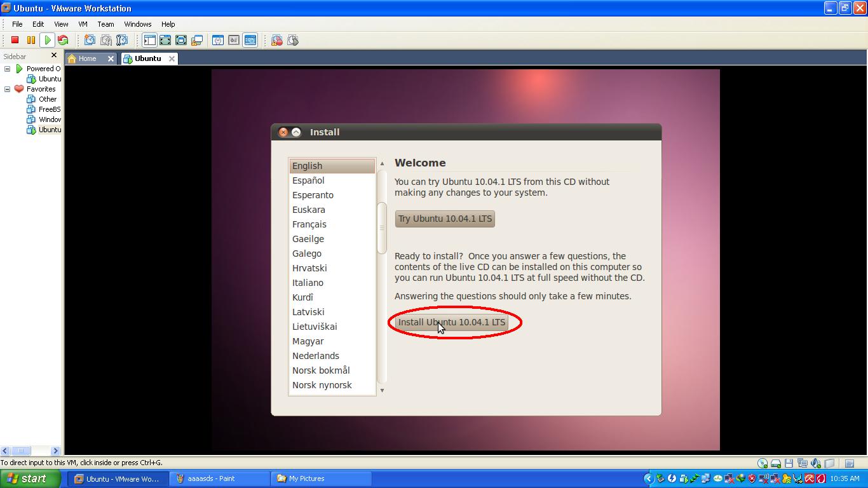The width and height of the screenshot is (868, 488).
Task: Close the Ubuntu Install dialog
Action: click(x=283, y=132)
